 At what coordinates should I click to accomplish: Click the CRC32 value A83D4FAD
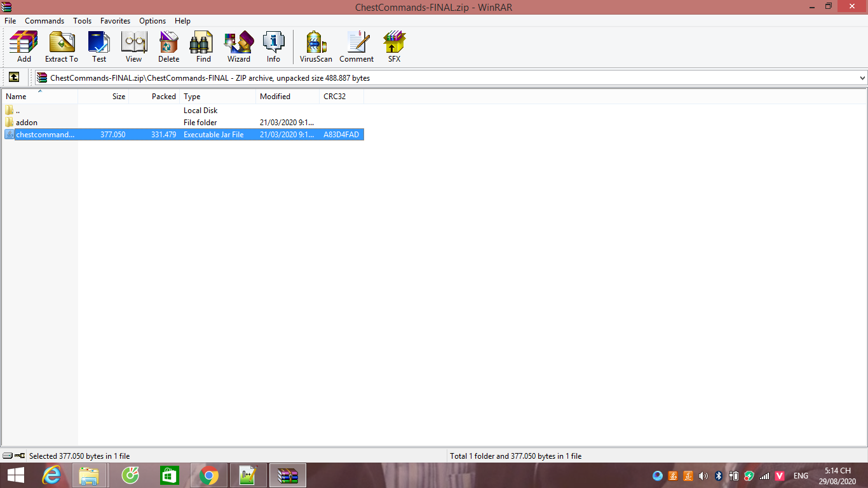tap(341, 135)
